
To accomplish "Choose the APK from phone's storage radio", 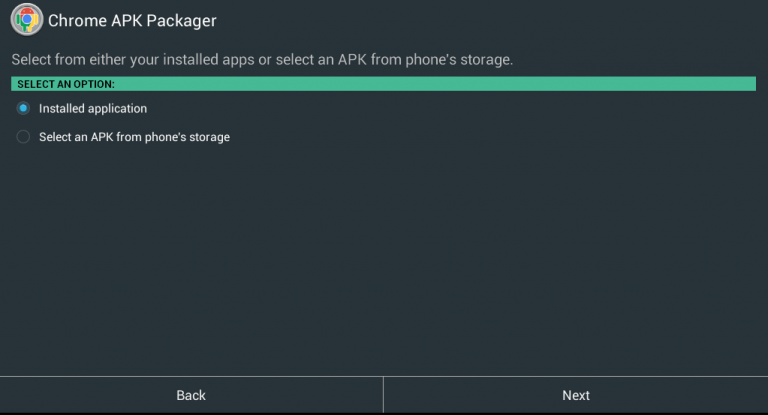I will coord(24,137).
